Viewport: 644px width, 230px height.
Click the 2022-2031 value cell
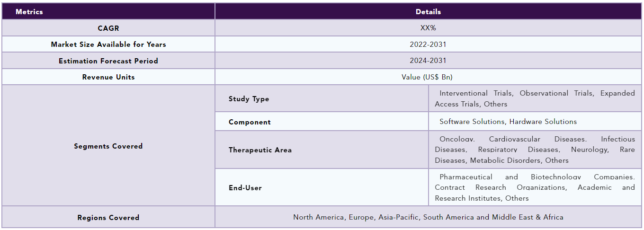click(428, 44)
